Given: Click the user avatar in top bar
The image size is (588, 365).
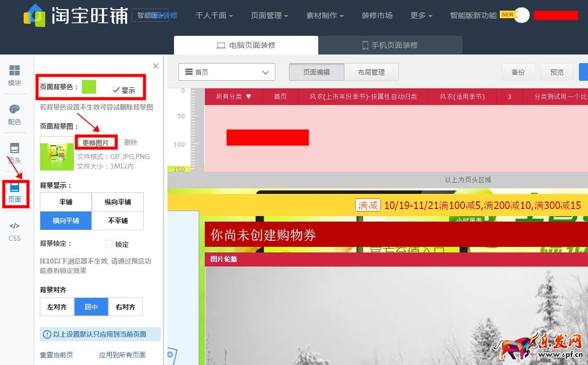Looking at the screenshot, I should point(522,15).
